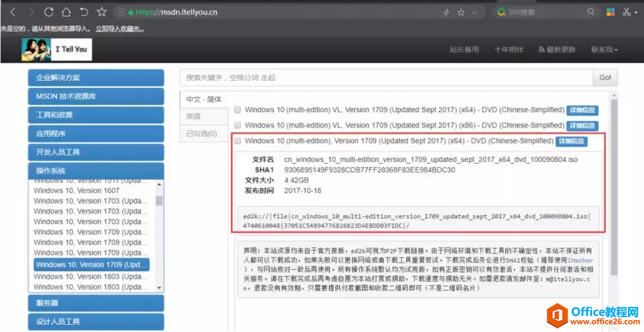644x332 pixels.
Task: Click the msdn.itellyou.cn address bar
Action: (x=300, y=13)
